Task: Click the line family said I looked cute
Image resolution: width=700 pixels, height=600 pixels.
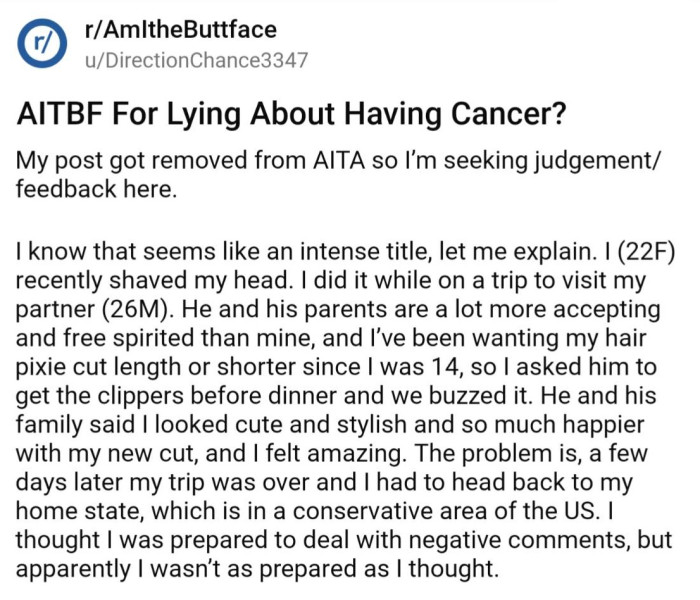Action: (330, 425)
